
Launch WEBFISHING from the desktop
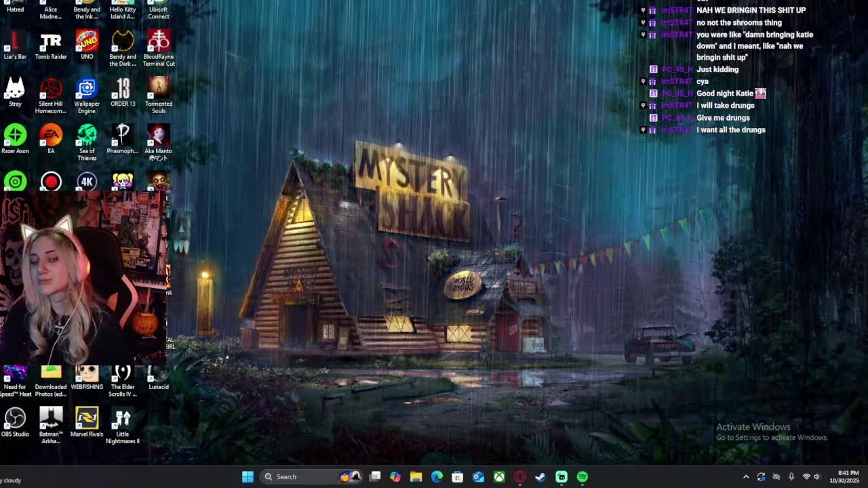tap(87, 379)
